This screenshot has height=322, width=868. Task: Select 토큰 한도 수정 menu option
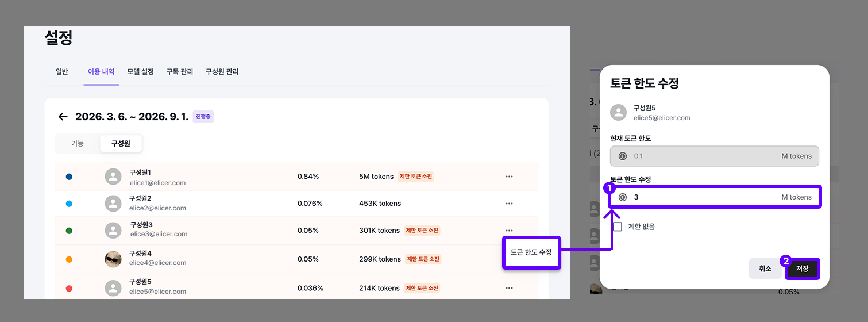click(531, 252)
